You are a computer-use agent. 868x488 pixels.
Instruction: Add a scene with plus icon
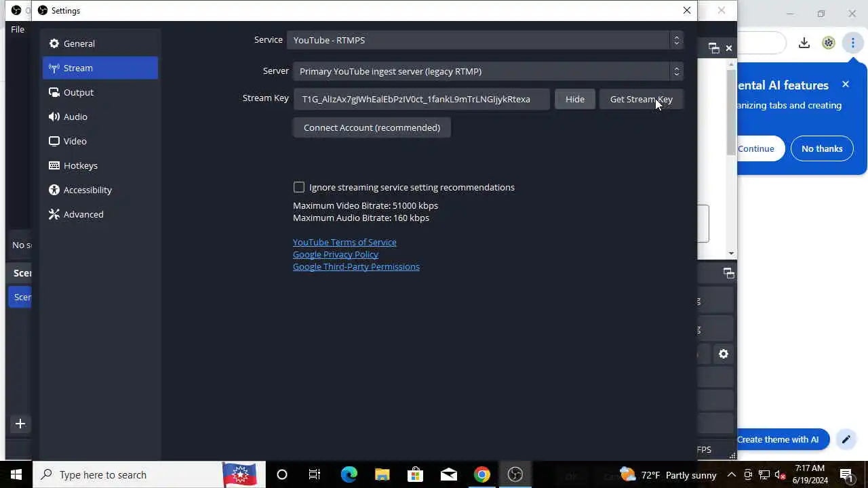click(x=20, y=424)
